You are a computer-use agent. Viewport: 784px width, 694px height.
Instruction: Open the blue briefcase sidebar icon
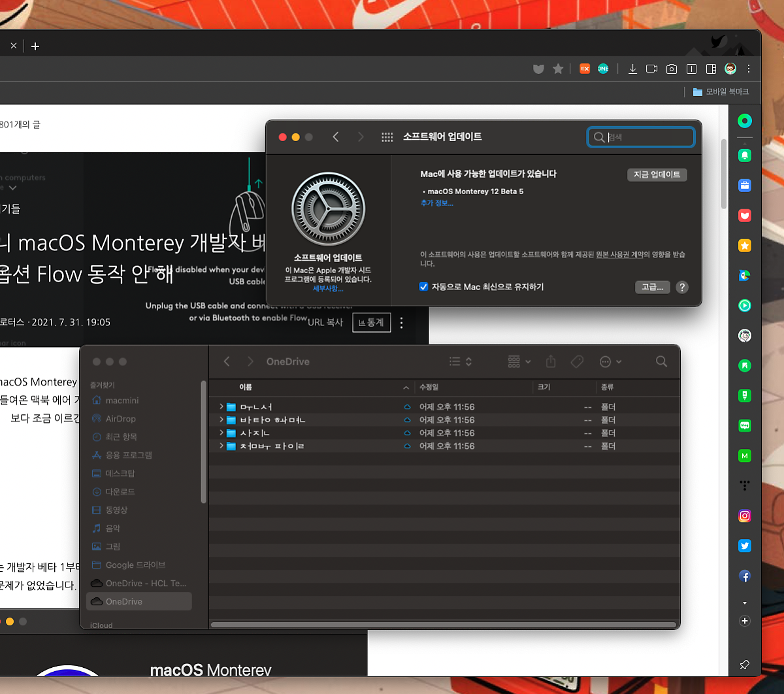pos(745,186)
